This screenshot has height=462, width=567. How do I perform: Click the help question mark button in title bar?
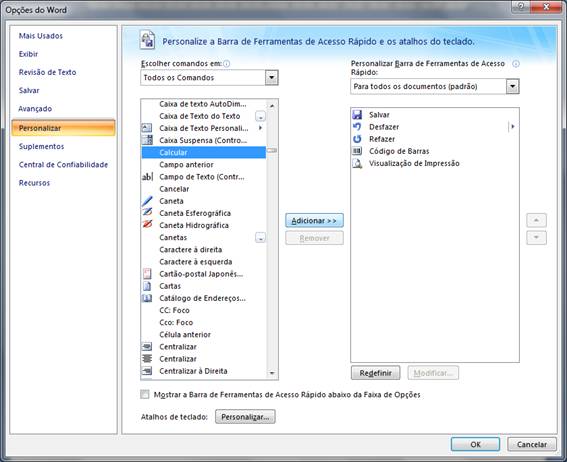pos(521,7)
